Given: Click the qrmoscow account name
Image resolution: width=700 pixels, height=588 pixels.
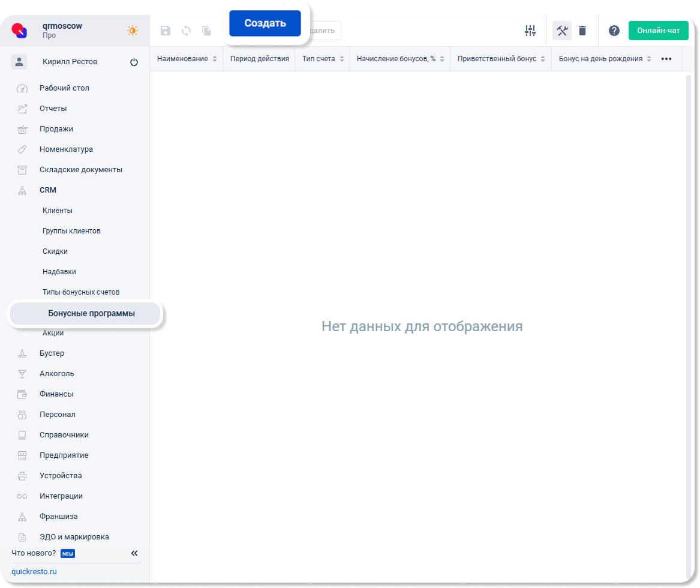Looking at the screenshot, I should pos(62,26).
